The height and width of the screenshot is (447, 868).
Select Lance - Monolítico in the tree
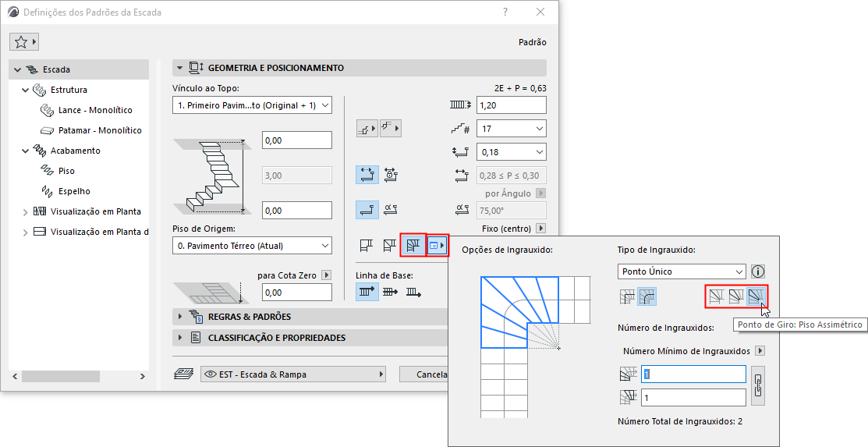click(x=95, y=110)
